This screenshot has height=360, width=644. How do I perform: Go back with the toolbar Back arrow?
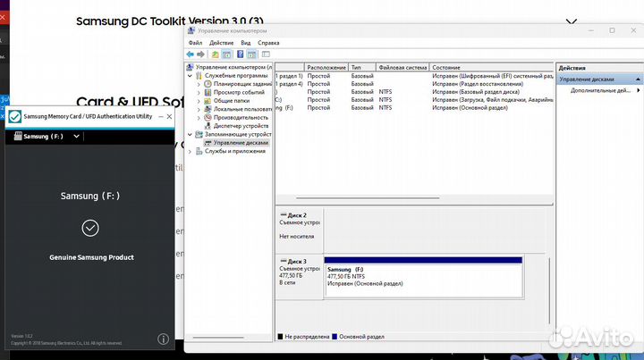[191, 54]
